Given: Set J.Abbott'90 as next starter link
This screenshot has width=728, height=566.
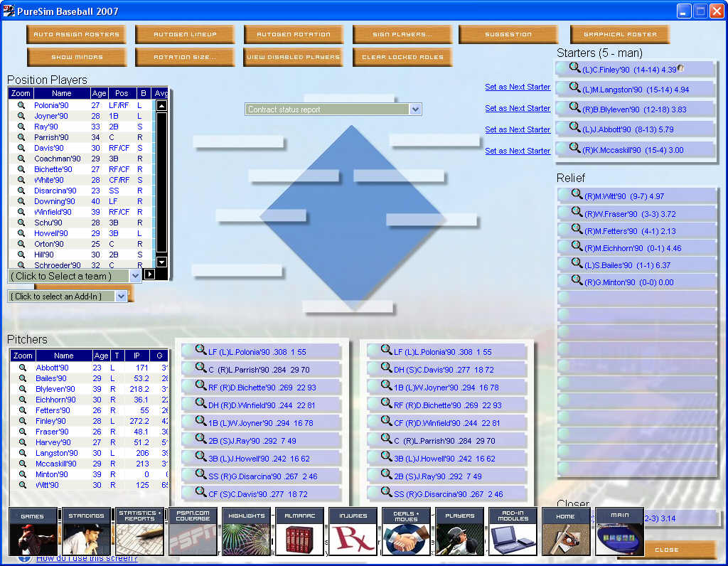Looking at the screenshot, I should (x=518, y=129).
